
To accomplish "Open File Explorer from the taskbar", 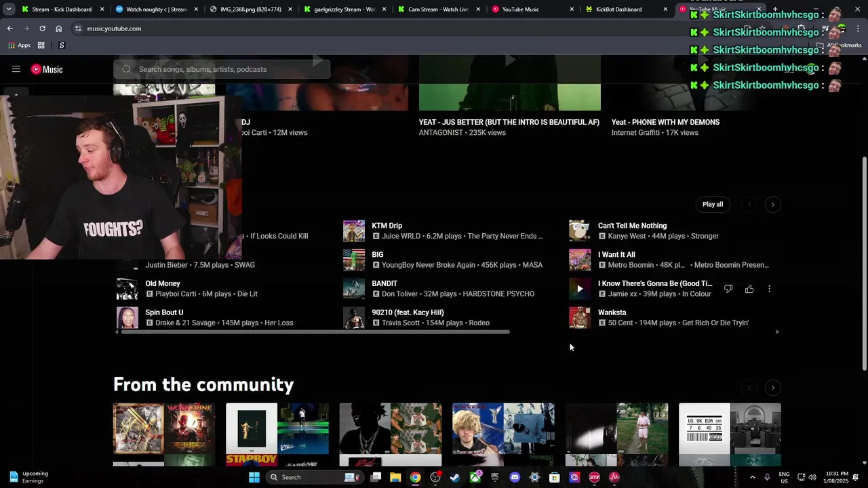I will click(395, 477).
